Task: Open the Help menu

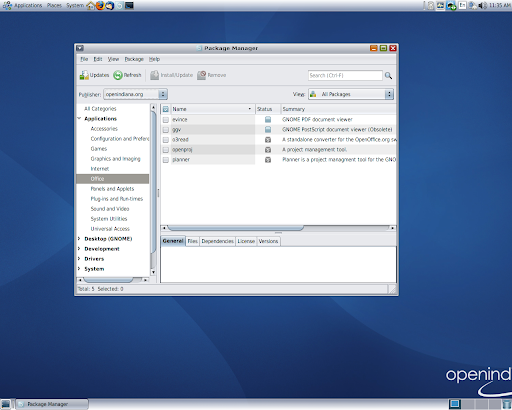Action: 154,59
